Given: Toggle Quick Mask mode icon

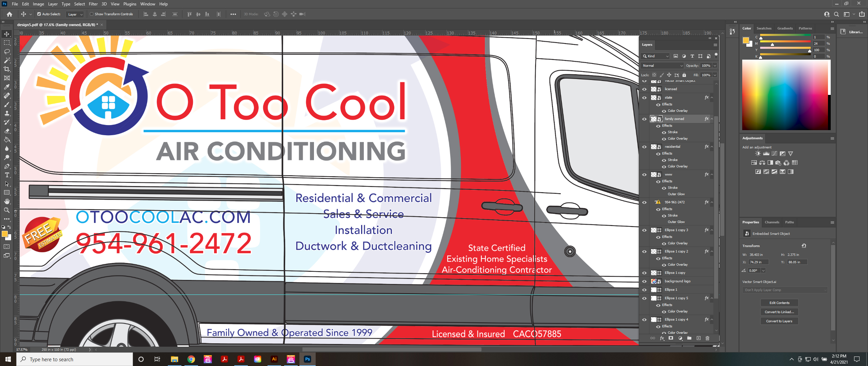Looking at the screenshot, I should coord(7,247).
